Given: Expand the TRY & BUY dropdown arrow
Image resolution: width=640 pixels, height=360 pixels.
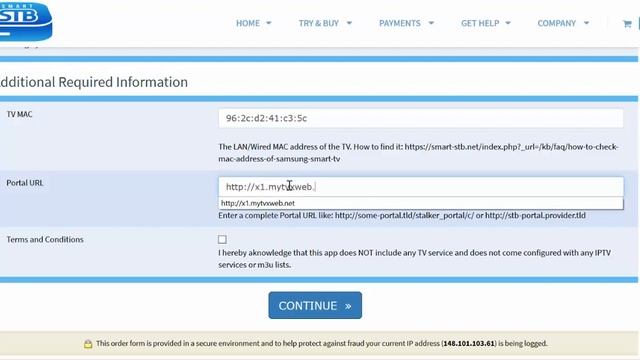Looking at the screenshot, I should pyautogui.click(x=349, y=23).
